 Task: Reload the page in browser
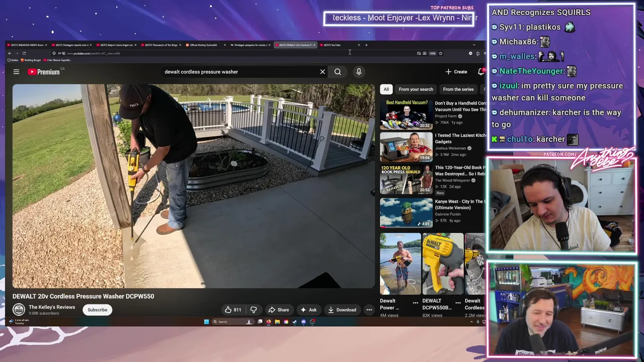pos(24,53)
